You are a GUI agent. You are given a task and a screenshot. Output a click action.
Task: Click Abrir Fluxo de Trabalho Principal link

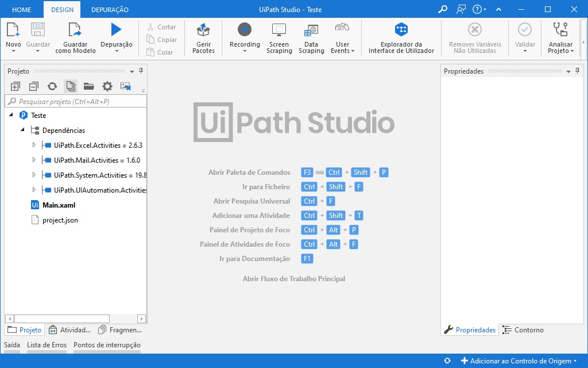tap(294, 279)
